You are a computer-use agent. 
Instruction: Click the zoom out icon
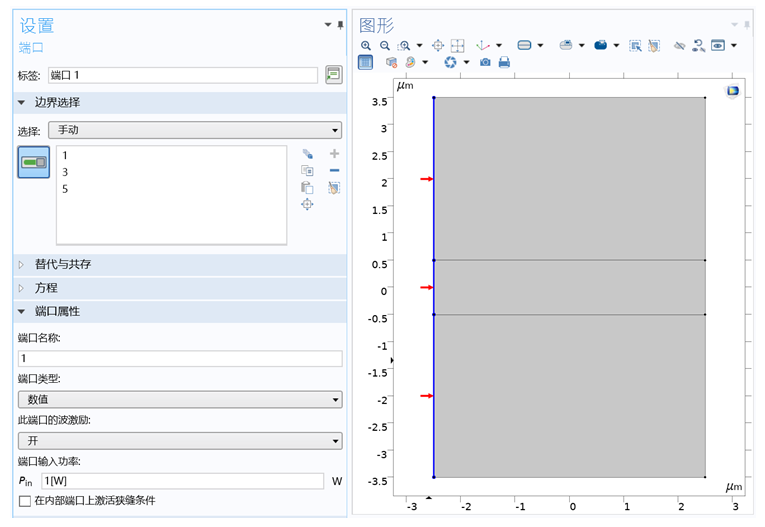coord(384,46)
